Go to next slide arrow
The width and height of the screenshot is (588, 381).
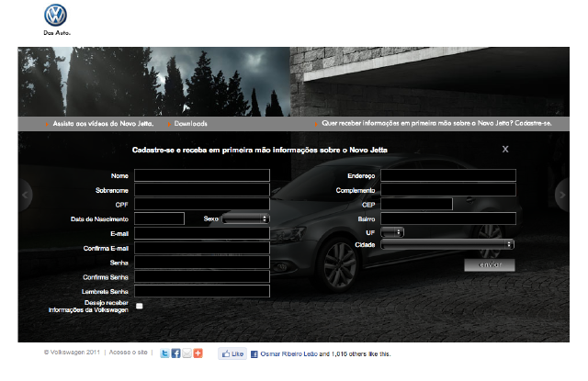(562, 195)
